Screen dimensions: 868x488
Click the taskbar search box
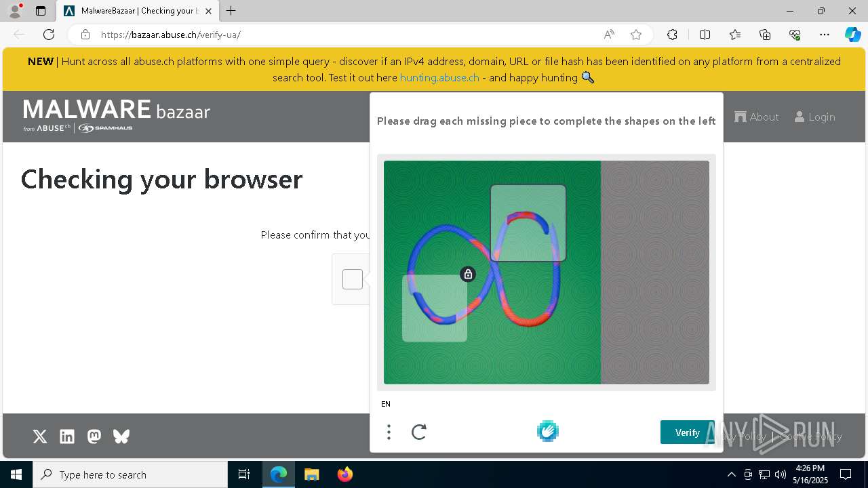pyautogui.click(x=130, y=474)
